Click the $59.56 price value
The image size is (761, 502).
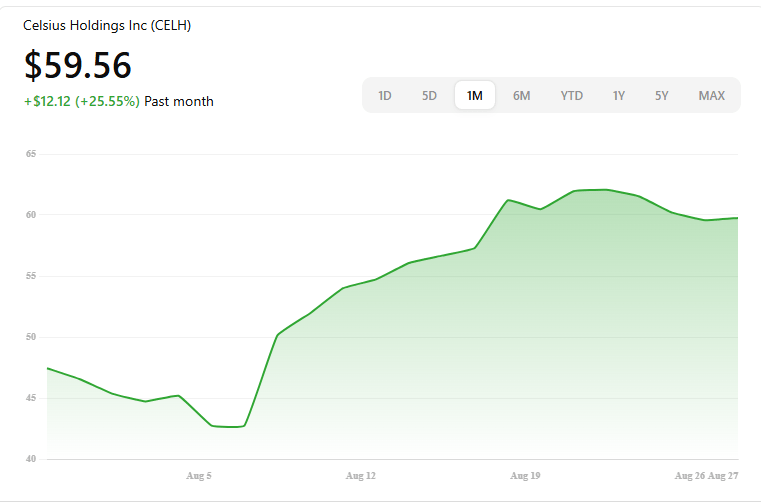[x=78, y=65]
